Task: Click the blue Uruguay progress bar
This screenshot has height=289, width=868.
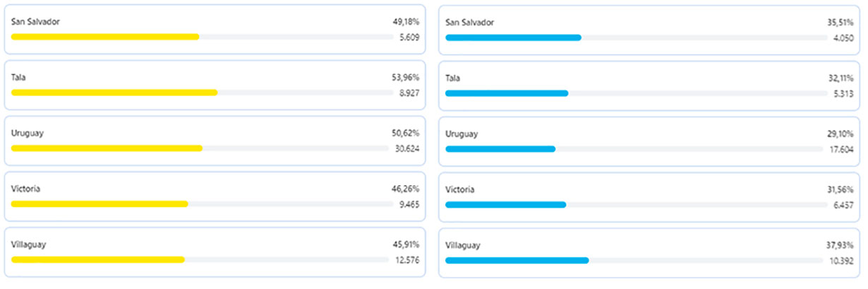Action: (x=500, y=148)
